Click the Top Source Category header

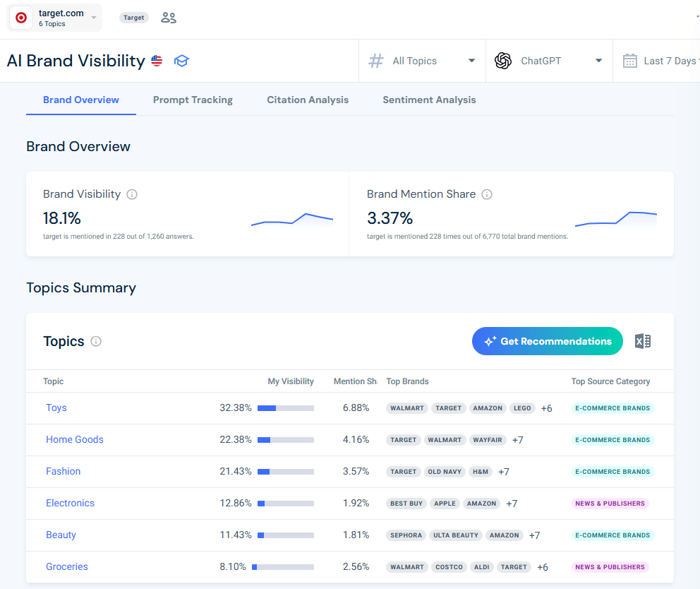point(610,381)
